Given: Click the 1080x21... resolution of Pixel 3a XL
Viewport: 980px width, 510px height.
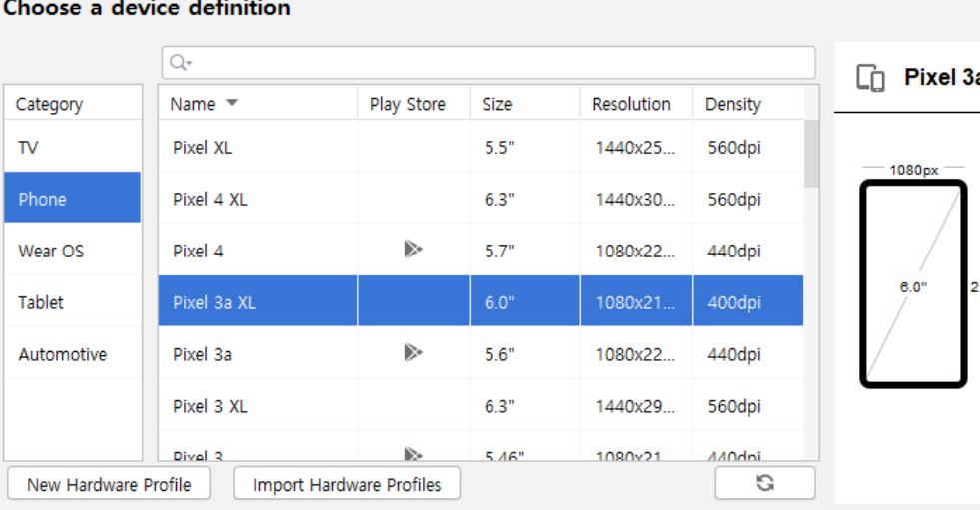Looking at the screenshot, I should (x=637, y=300).
